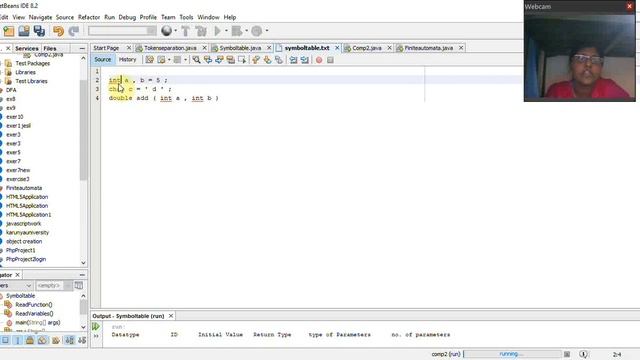Switch to the Tokenseparation.java tab
The width and height of the screenshot is (640, 360).
[170, 48]
